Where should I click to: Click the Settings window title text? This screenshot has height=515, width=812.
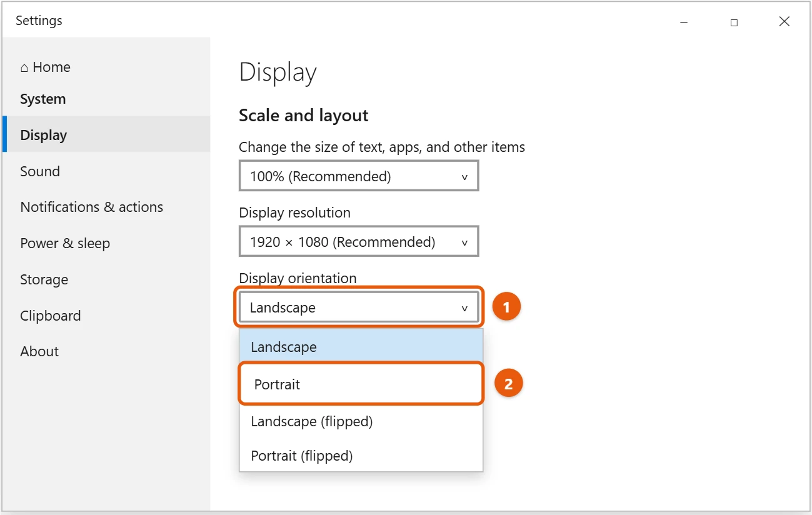39,21
